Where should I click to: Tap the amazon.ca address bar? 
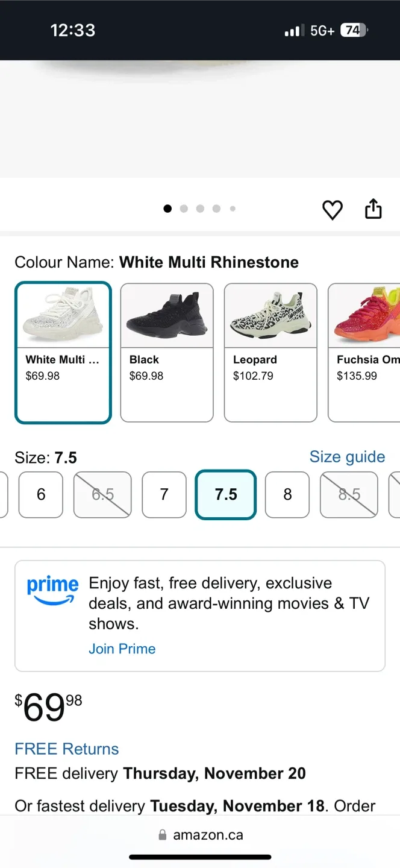tap(207, 834)
